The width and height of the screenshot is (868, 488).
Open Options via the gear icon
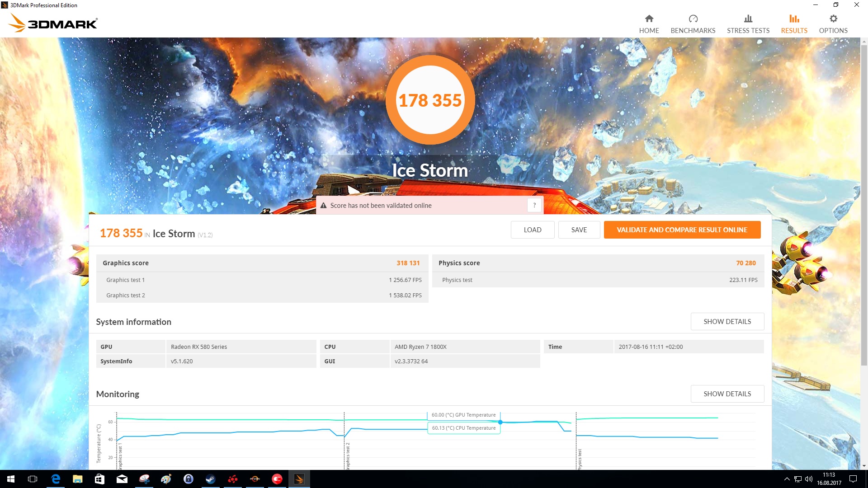pyautogui.click(x=833, y=19)
